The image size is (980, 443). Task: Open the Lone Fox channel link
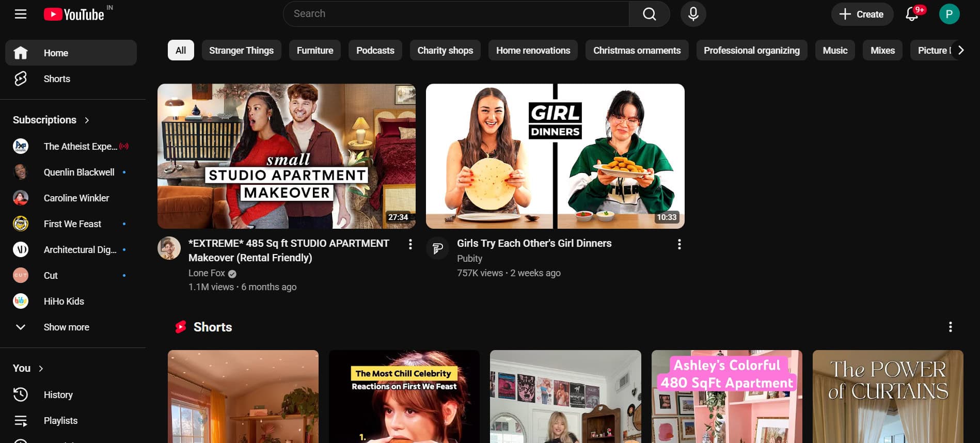click(x=207, y=273)
